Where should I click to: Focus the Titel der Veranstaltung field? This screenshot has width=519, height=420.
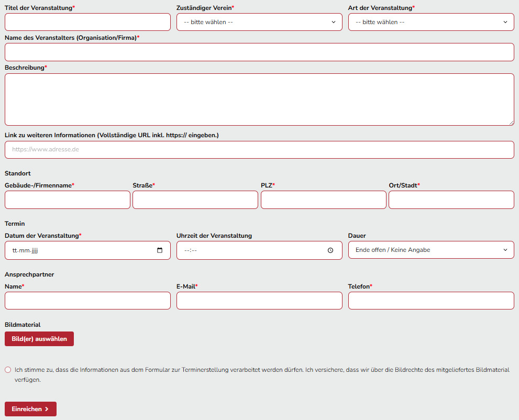click(x=87, y=22)
